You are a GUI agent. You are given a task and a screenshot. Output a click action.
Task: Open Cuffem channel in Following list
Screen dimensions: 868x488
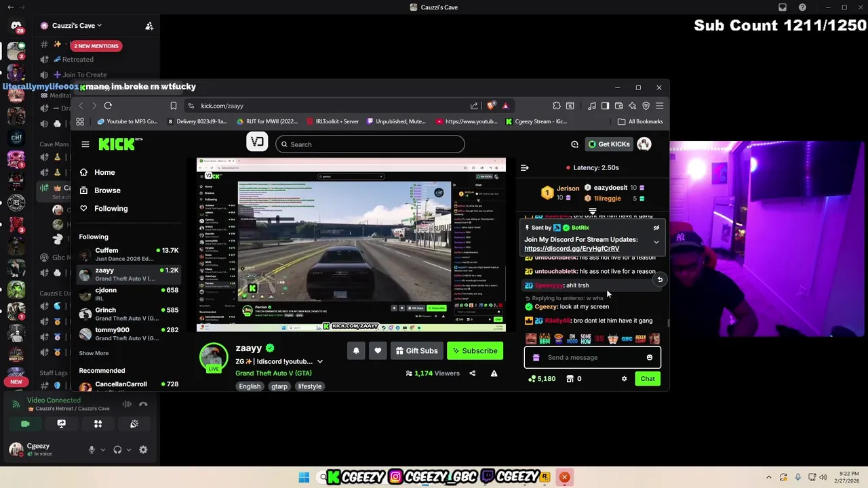point(129,254)
